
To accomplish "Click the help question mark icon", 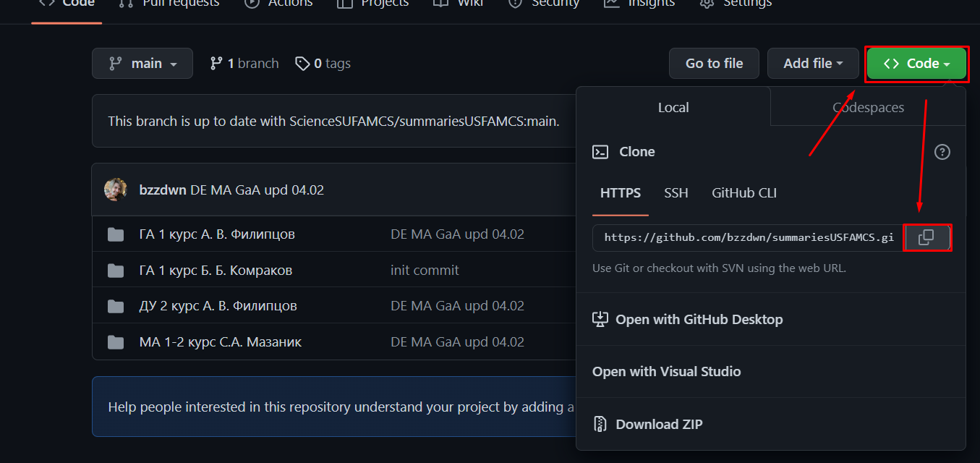I will tap(942, 152).
